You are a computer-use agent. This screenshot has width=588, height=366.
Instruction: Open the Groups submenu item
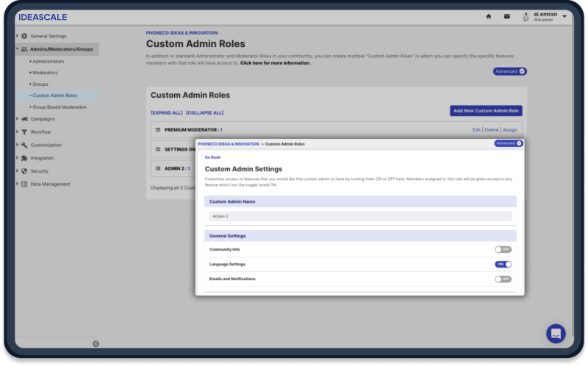(40, 85)
